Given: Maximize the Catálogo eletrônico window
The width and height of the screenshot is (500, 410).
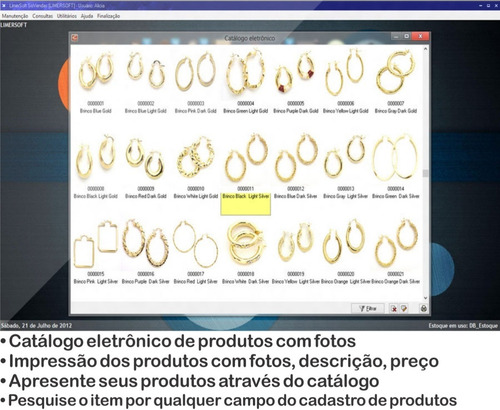Looking at the screenshot, I should 406,36.
